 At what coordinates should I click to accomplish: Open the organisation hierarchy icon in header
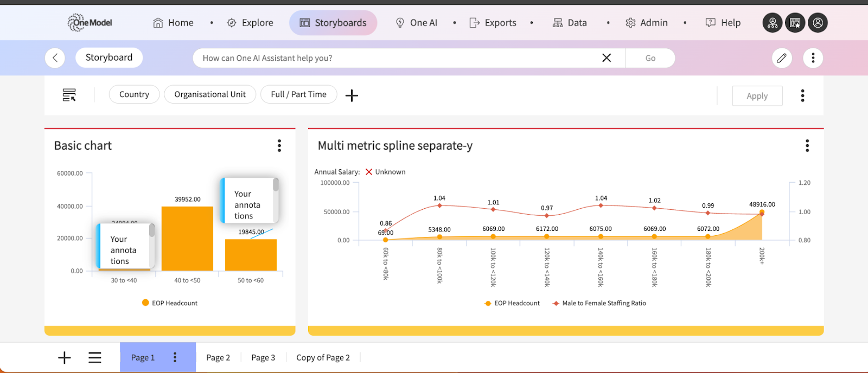click(x=773, y=23)
